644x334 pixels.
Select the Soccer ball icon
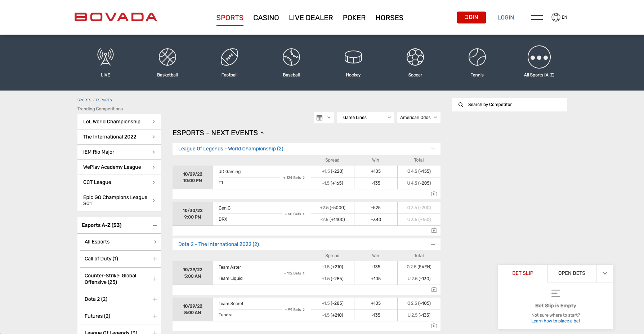(415, 57)
